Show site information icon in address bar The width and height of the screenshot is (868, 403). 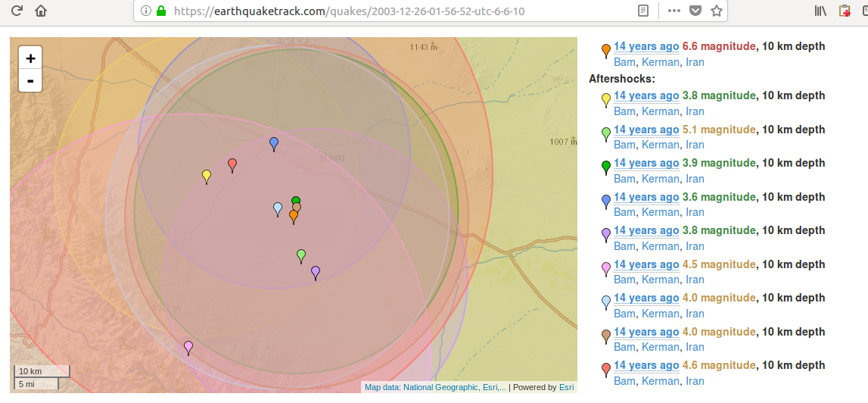[146, 11]
